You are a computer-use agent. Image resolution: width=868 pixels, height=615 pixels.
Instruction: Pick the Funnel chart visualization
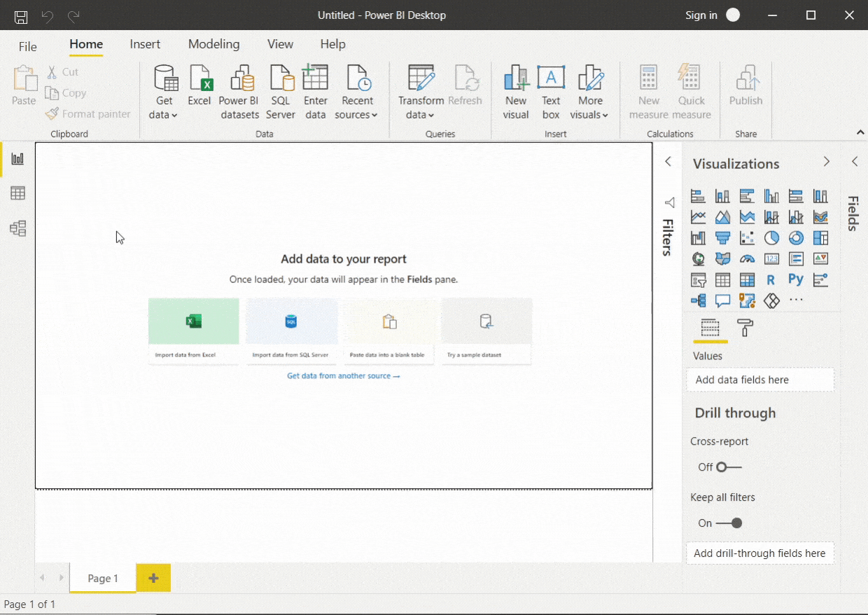[x=722, y=238]
